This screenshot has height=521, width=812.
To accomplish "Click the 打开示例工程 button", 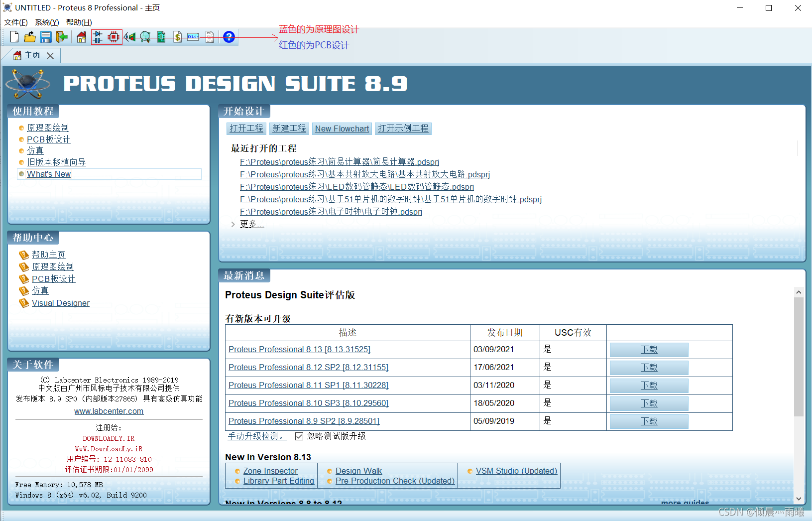I will [x=403, y=129].
